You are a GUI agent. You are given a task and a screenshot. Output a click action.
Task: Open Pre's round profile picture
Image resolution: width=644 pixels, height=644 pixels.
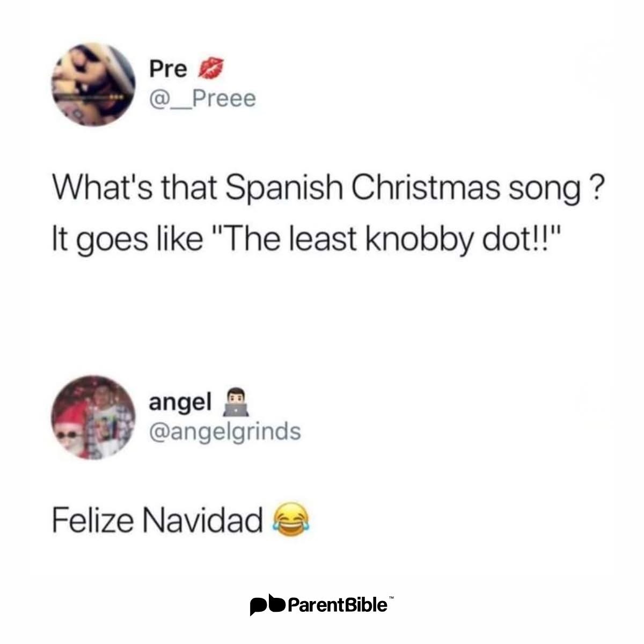click(92, 85)
